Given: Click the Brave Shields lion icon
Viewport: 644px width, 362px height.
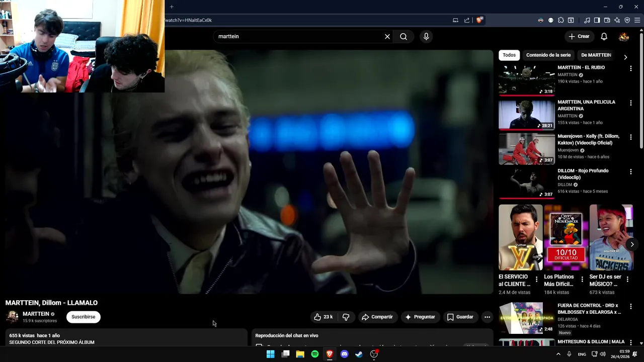Looking at the screenshot, I should point(480,20).
